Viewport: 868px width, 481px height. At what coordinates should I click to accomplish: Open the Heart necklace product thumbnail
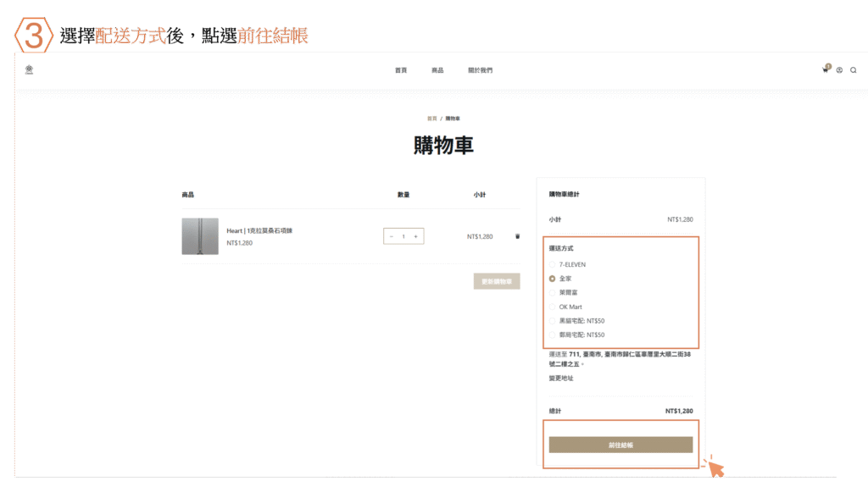200,236
